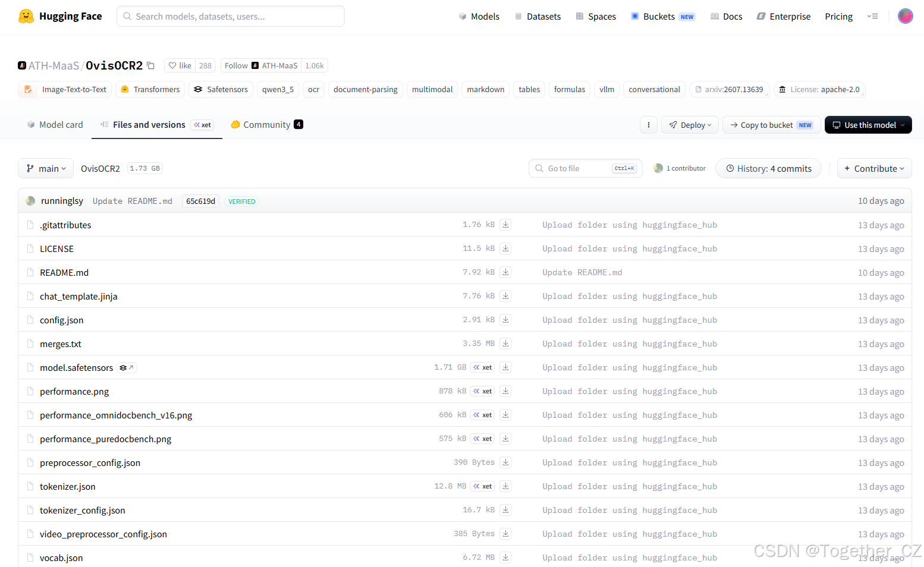924x567 pixels.
Task: Download README.md via its download icon
Action: tap(505, 272)
